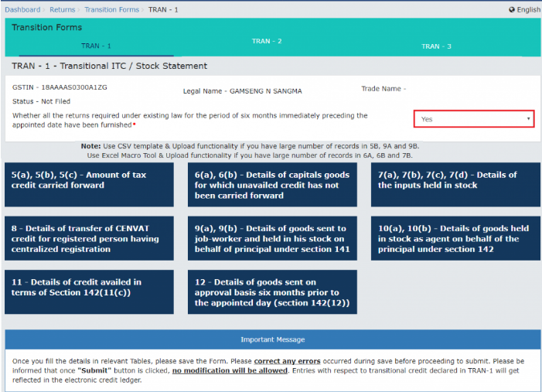Switch to the TRAN - 3 tab
This screenshot has height=392, width=542.
tap(436, 46)
